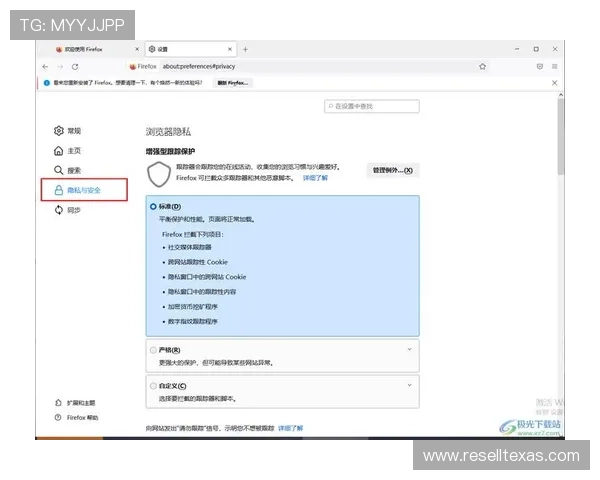This screenshot has height=480, width=600.
Task: Open the learn more link beside shield
Action: point(315,178)
